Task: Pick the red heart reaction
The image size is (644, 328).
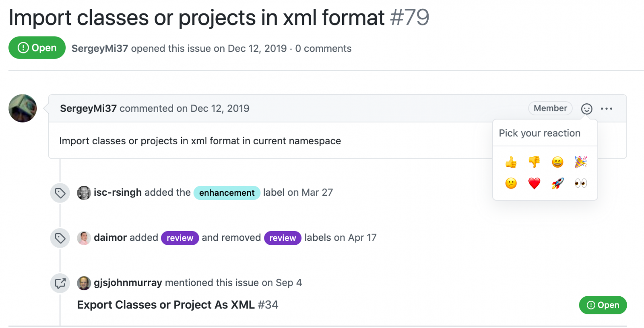Action: pyautogui.click(x=534, y=183)
